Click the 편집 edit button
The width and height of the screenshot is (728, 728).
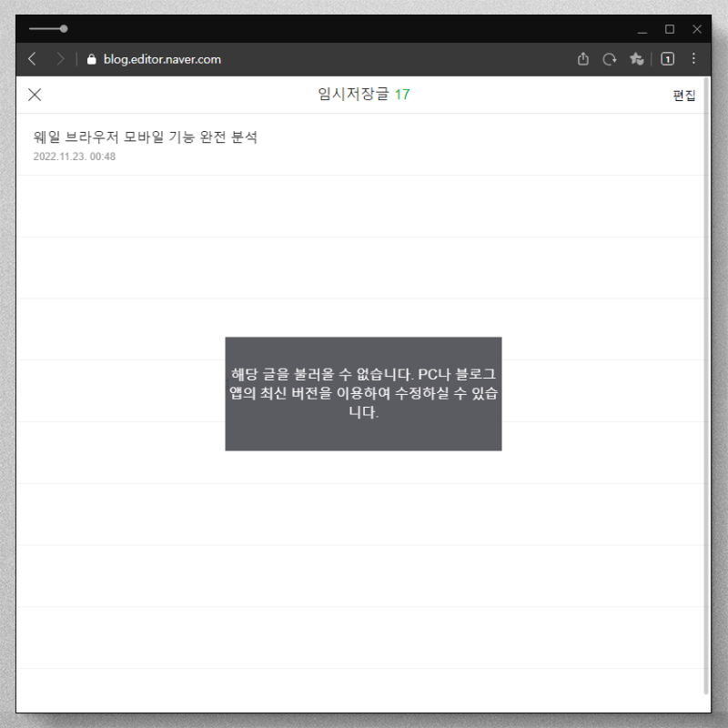(684, 96)
